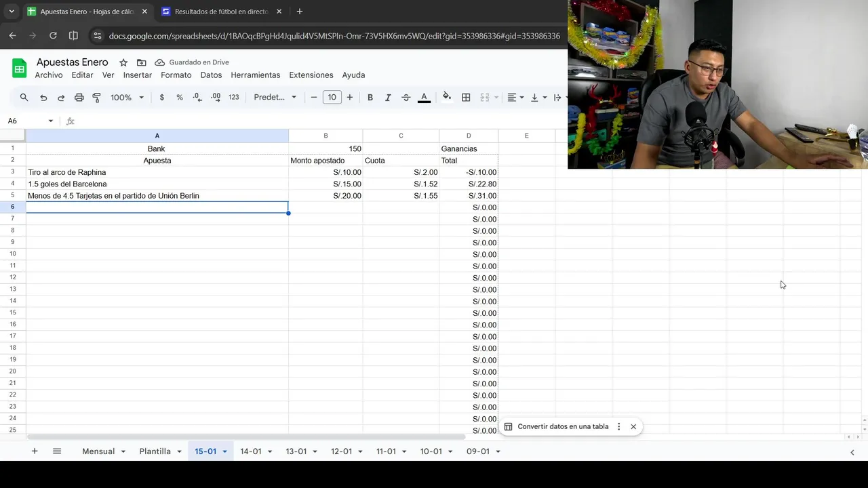Switch to the Mensual sheet tab
Image resolution: width=868 pixels, height=488 pixels.
pos(98,451)
